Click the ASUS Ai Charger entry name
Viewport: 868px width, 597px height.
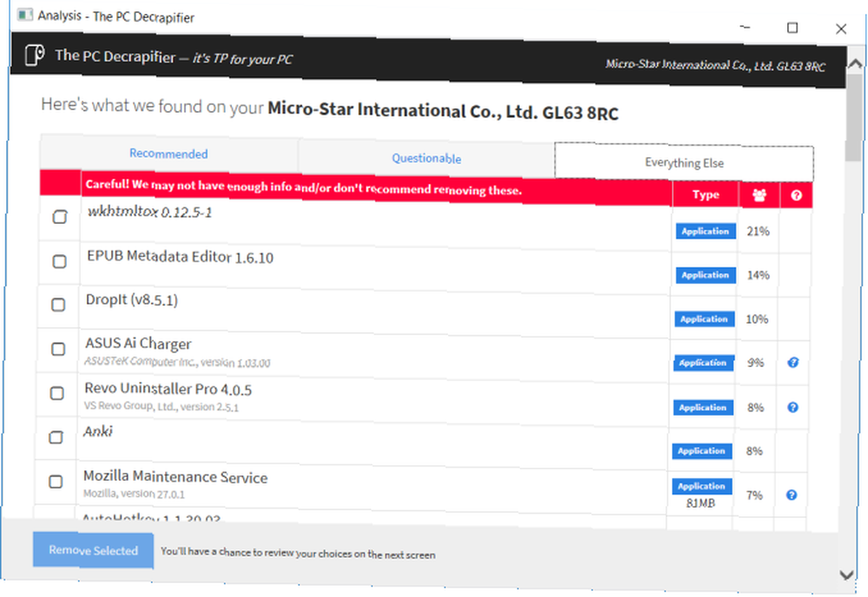(x=138, y=344)
